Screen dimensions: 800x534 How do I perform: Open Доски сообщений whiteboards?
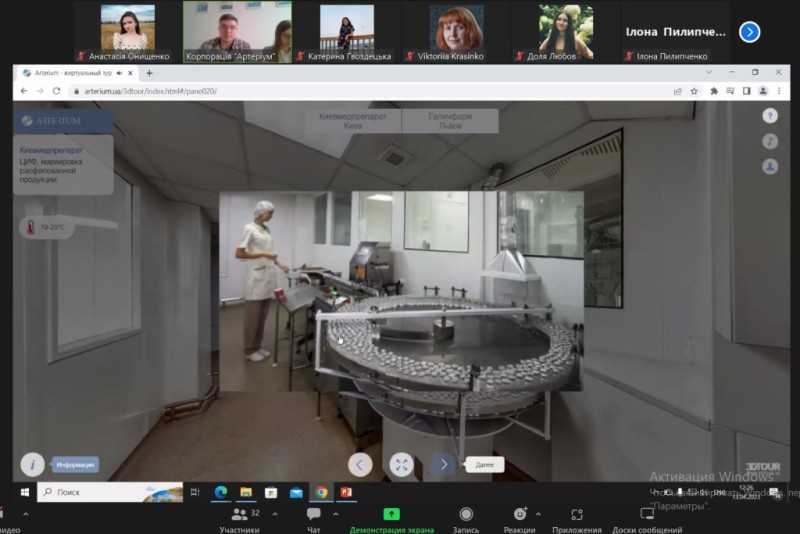pos(647,520)
